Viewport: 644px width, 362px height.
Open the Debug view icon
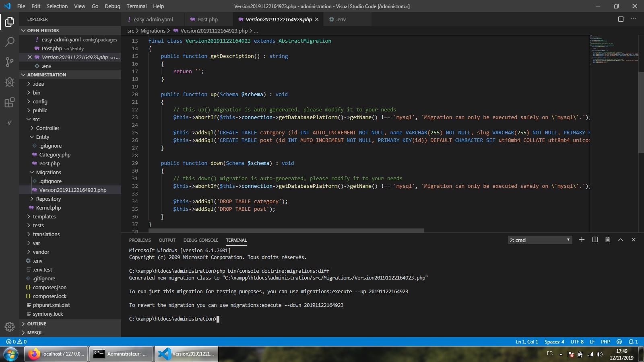[x=10, y=82]
